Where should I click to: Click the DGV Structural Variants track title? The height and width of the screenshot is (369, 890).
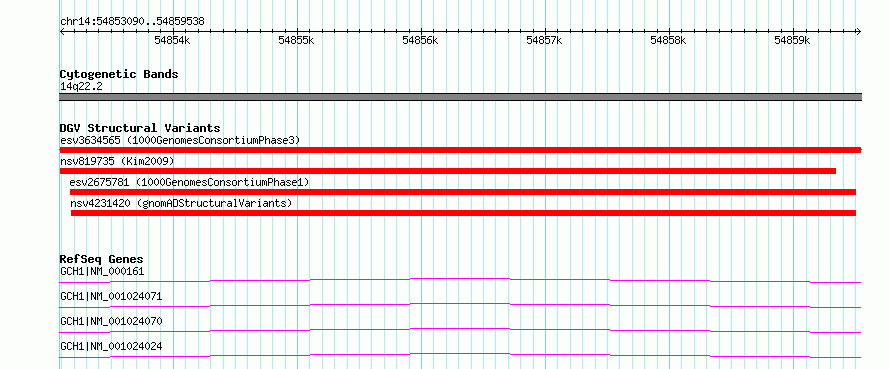pos(140,128)
